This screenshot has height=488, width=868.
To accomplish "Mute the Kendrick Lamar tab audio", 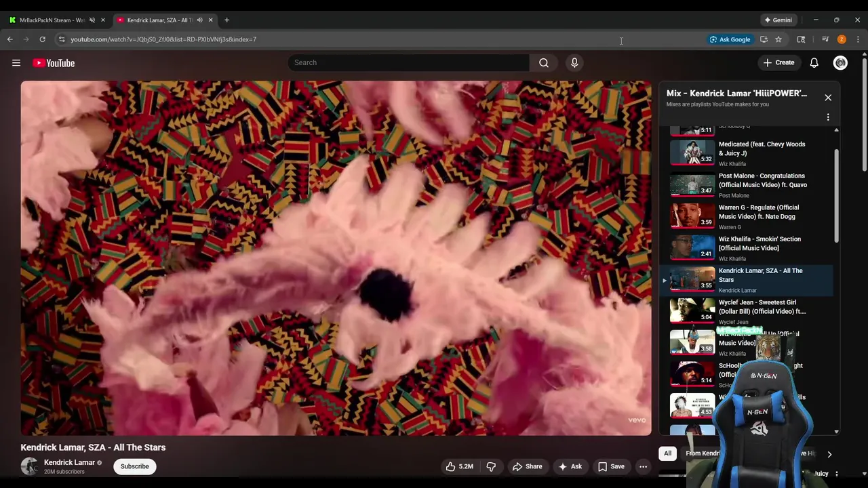I will (x=199, y=20).
